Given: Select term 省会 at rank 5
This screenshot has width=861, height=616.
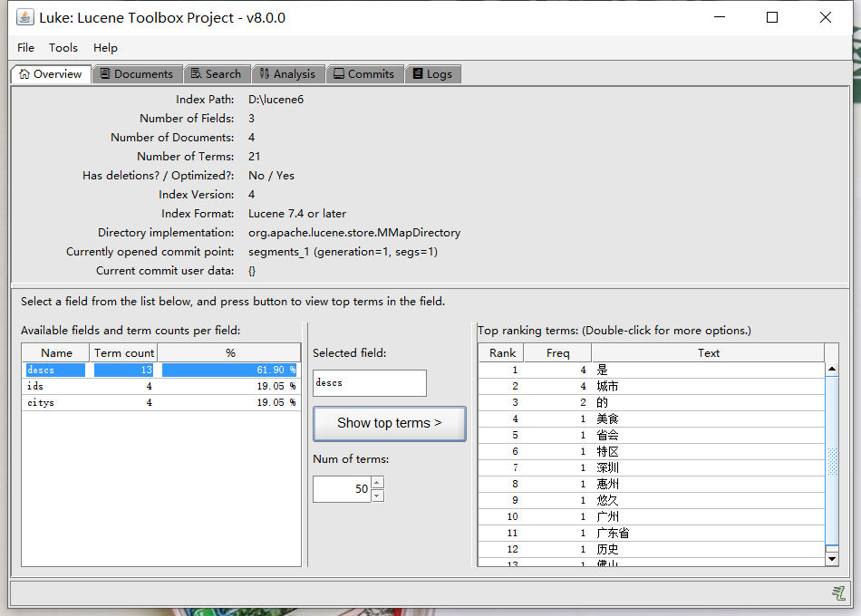Looking at the screenshot, I should point(652,435).
